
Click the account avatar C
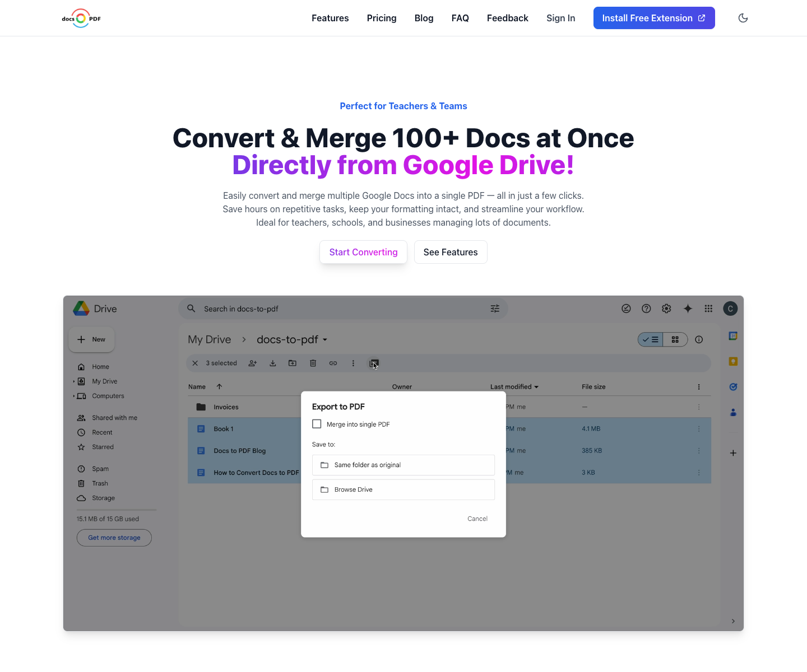[730, 309]
